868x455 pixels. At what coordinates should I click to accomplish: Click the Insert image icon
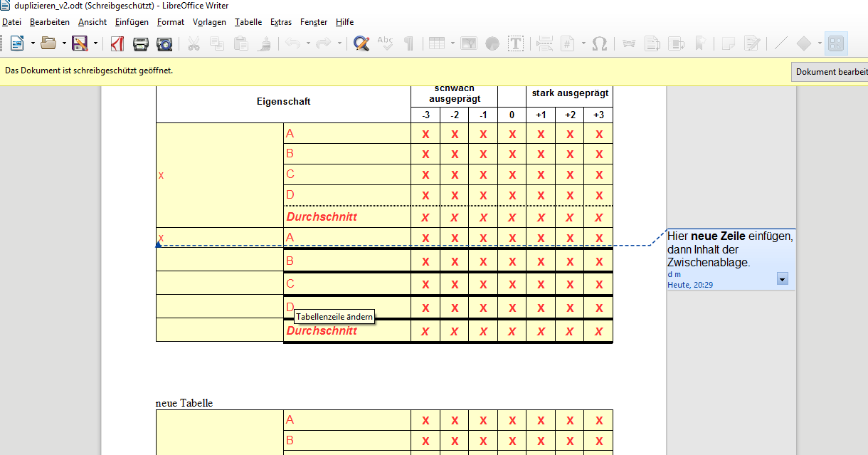tap(468, 43)
